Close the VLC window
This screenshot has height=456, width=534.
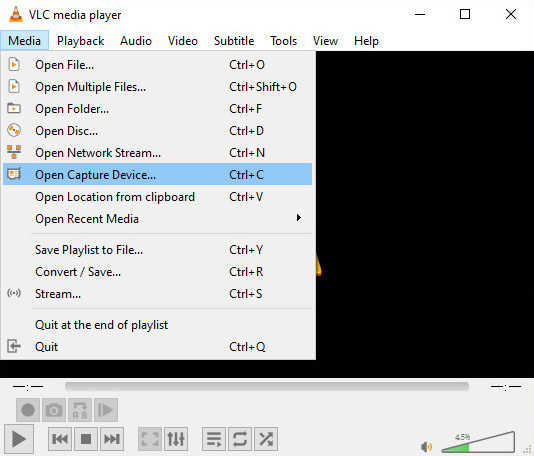pos(511,14)
